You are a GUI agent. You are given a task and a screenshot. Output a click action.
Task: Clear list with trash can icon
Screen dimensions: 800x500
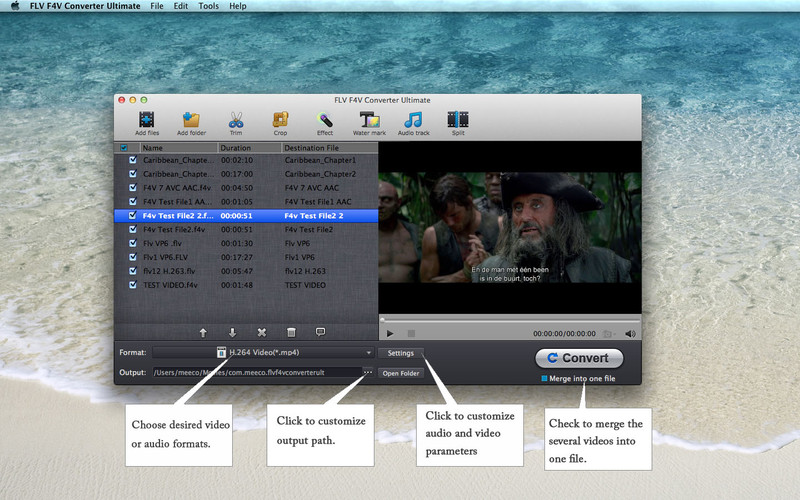[291, 333]
